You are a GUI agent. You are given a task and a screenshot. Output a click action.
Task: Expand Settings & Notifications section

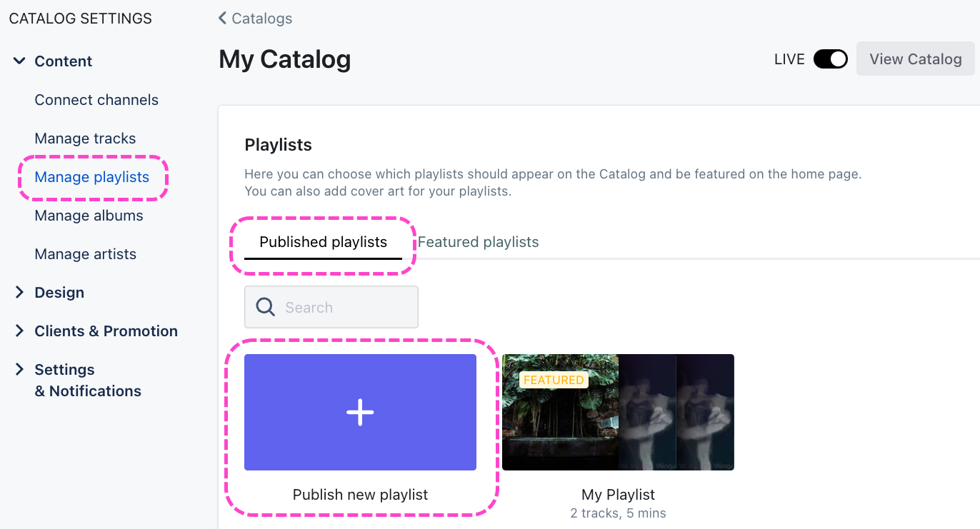pyautogui.click(x=19, y=370)
